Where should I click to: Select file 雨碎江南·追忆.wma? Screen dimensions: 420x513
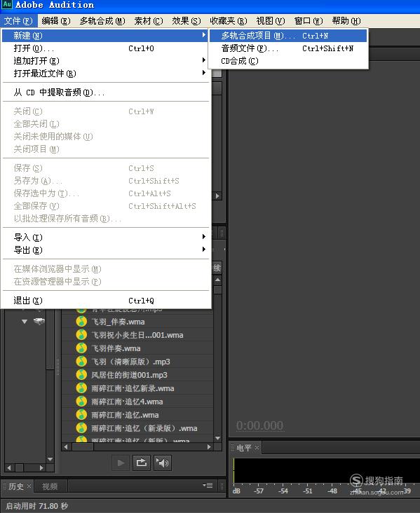(x=137, y=415)
